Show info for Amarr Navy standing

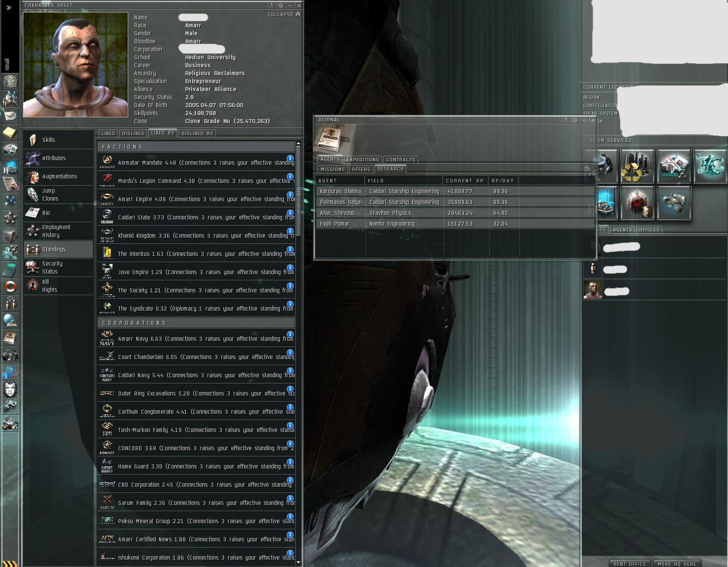[x=290, y=335]
